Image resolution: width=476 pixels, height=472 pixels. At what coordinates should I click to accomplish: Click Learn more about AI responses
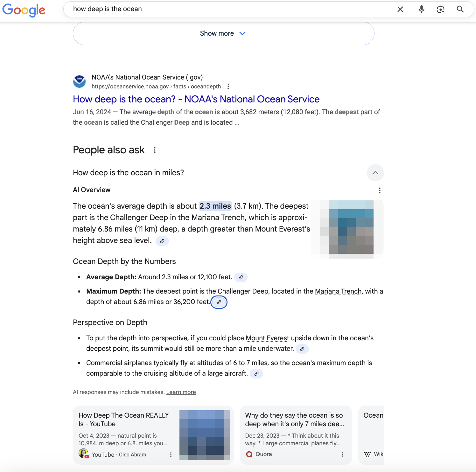181,392
